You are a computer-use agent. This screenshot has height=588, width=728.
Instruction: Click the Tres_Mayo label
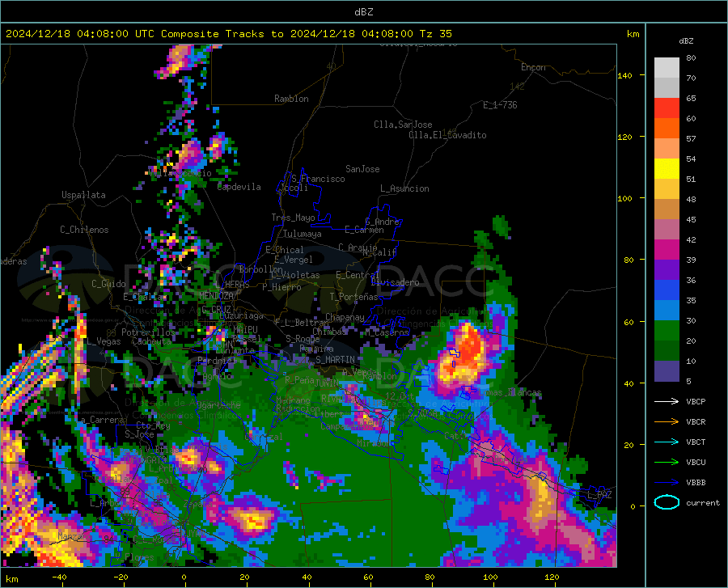(x=293, y=218)
